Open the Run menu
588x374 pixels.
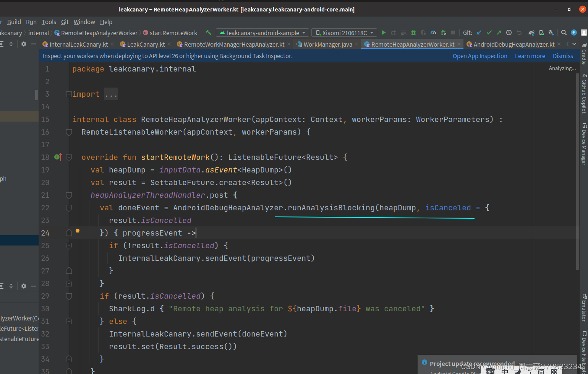click(31, 22)
